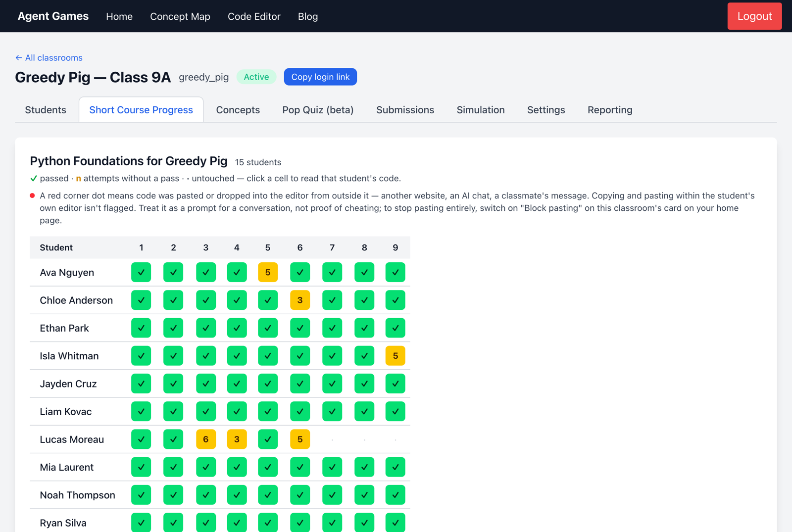View Chloe Anderson's passed lesson 4 code
This screenshot has width=792, height=532.
(237, 300)
